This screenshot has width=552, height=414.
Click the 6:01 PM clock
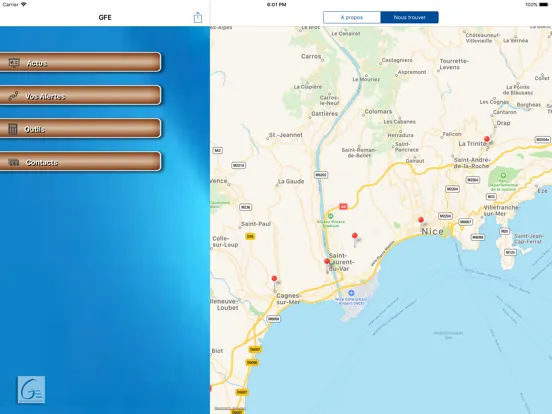pos(276,5)
